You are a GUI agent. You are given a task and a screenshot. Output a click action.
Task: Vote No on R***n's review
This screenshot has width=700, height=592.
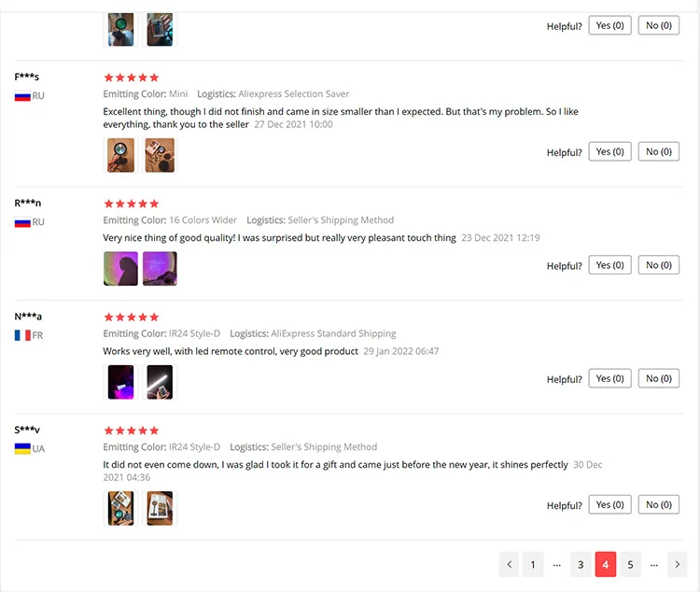[x=659, y=265]
